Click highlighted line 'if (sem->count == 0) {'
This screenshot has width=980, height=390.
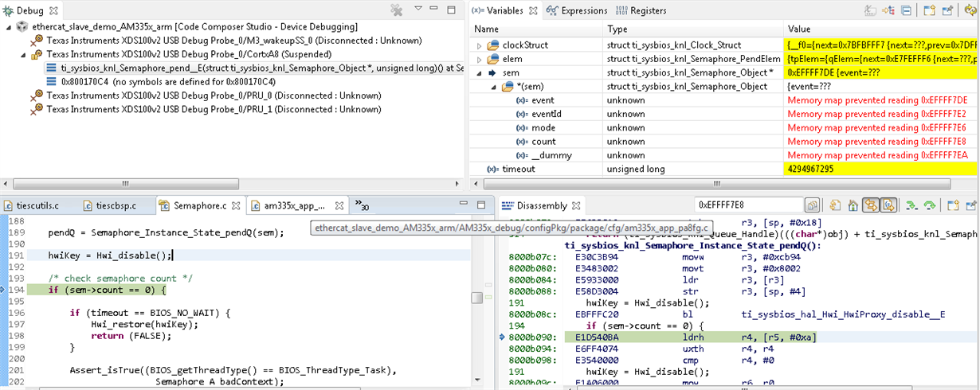(107, 291)
